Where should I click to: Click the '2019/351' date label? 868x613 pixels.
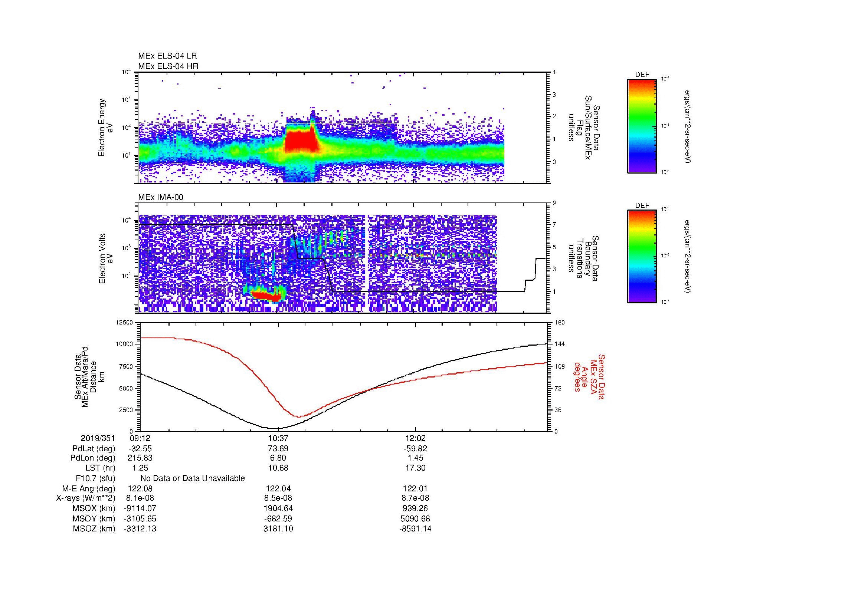point(98,438)
